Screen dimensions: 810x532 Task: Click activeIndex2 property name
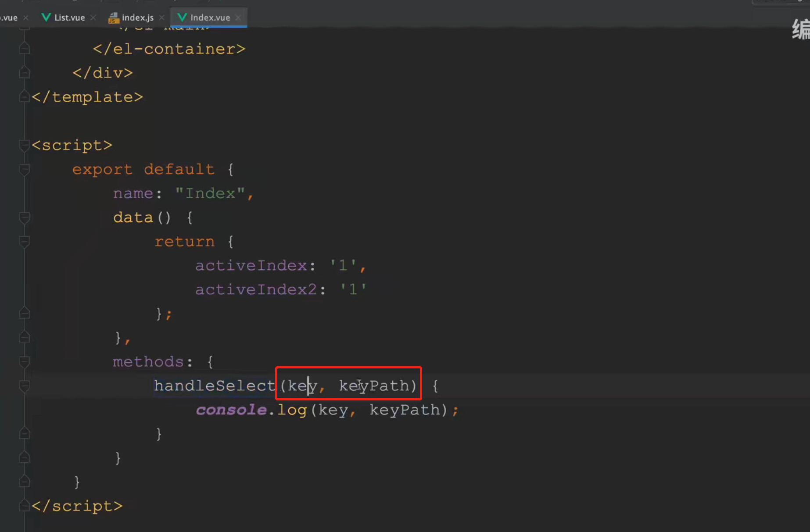coord(256,289)
